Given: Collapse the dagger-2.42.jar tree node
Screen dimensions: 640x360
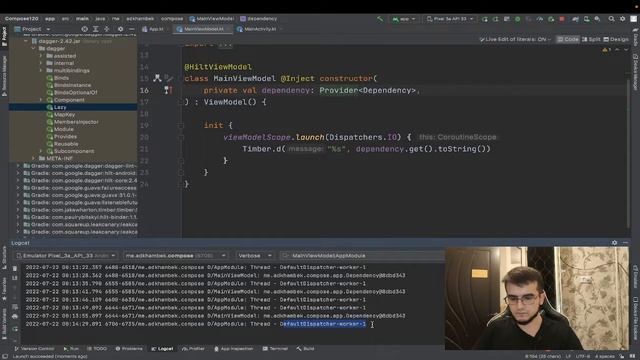Looking at the screenshot, I should pyautogui.click(x=26, y=41).
